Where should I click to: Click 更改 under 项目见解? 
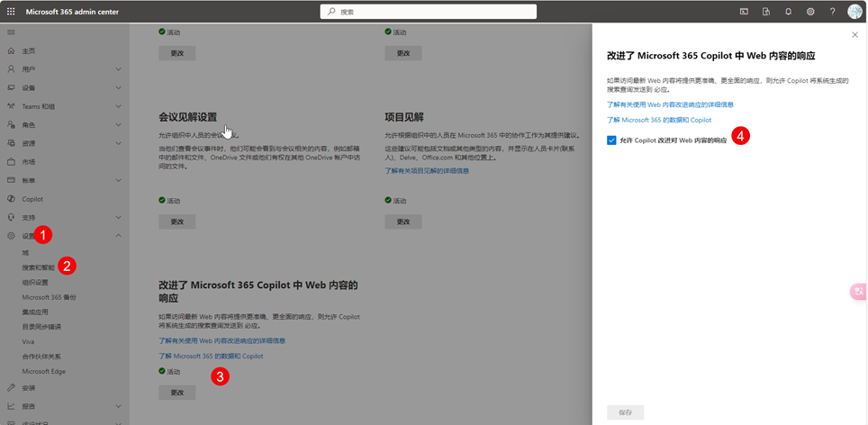(x=403, y=222)
